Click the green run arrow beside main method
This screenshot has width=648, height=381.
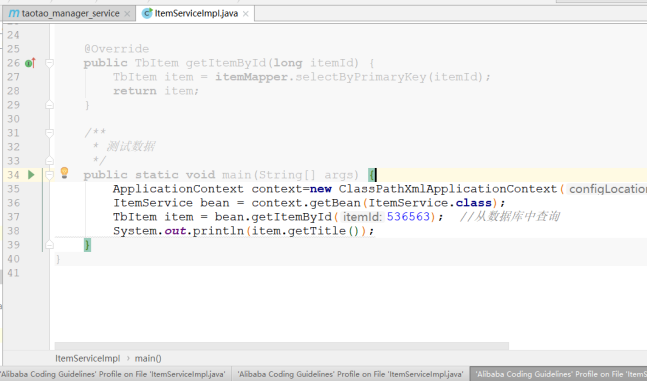(31, 175)
